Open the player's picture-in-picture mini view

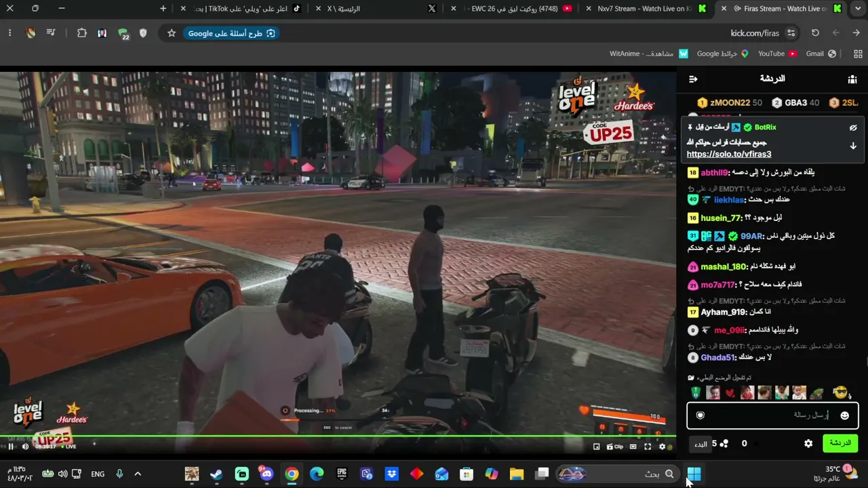pyautogui.click(x=596, y=447)
